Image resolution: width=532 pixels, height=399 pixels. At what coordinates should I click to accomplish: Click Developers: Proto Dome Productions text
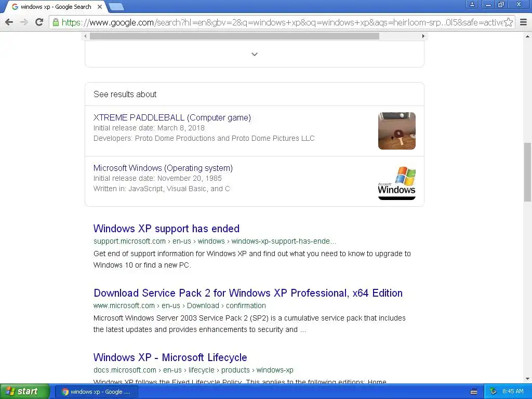tap(204, 138)
